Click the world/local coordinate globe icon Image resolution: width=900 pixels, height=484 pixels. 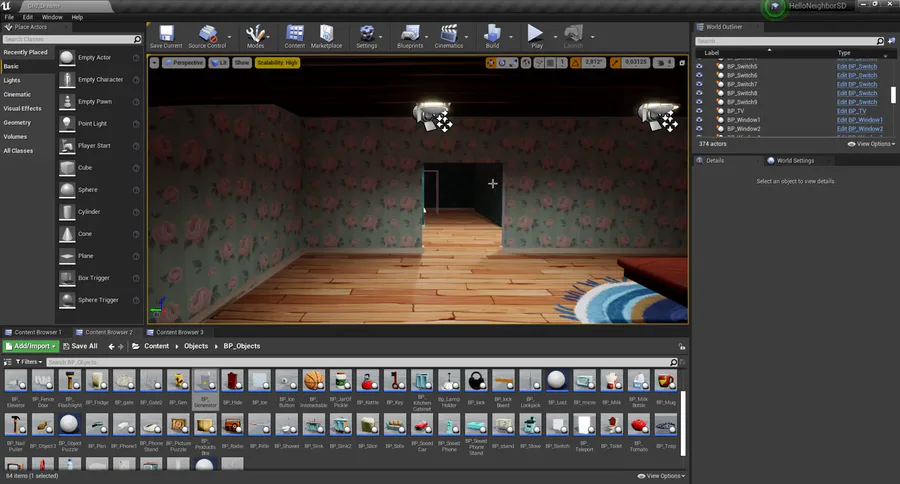(526, 63)
